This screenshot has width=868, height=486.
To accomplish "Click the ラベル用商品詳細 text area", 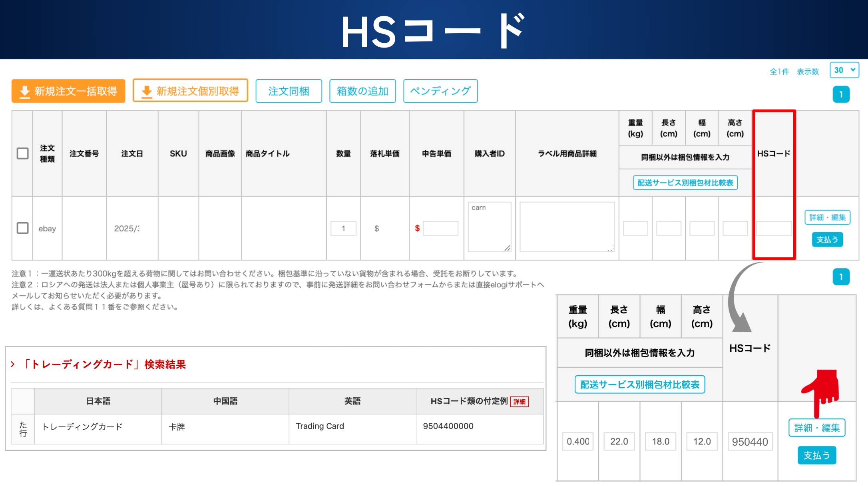I will tap(567, 227).
